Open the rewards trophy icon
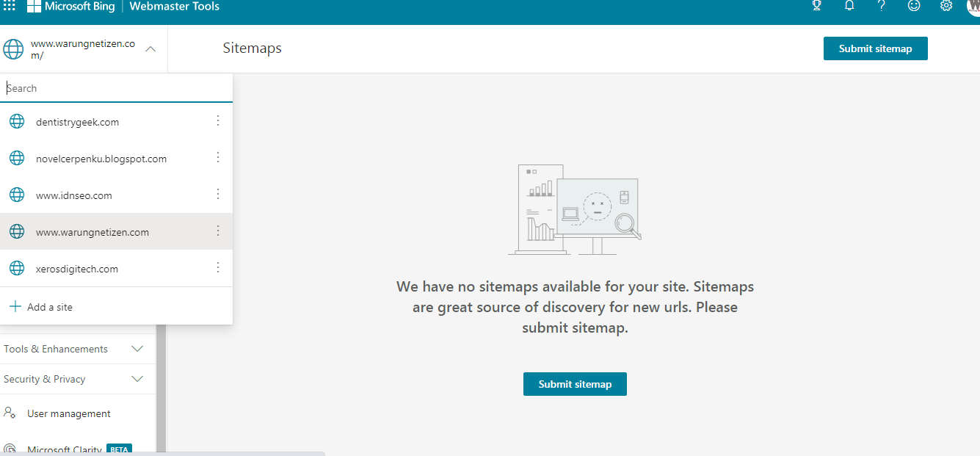The height and width of the screenshot is (456, 980). pos(817,6)
